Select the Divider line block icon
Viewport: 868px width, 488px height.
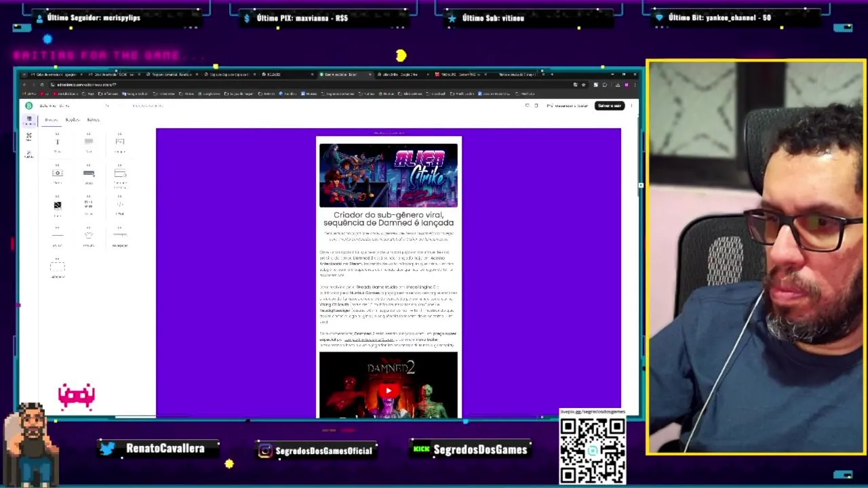58,236
